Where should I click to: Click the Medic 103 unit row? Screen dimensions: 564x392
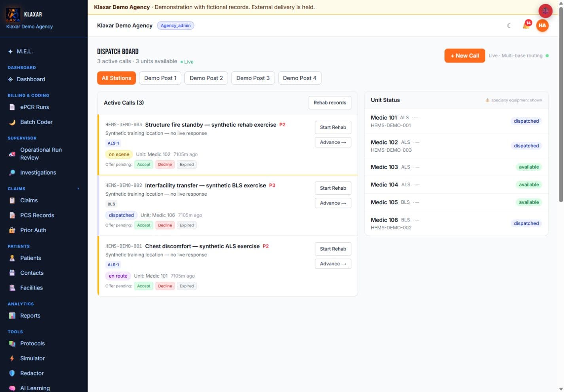456,167
